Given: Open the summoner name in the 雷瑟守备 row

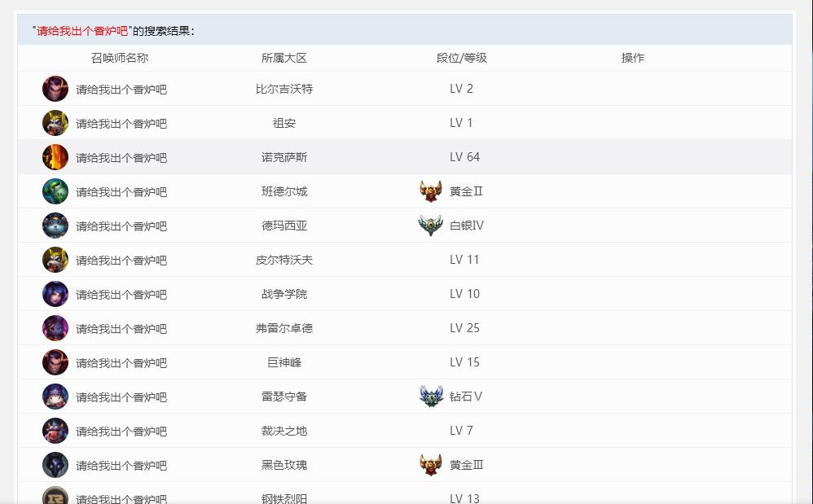Looking at the screenshot, I should [x=121, y=397].
